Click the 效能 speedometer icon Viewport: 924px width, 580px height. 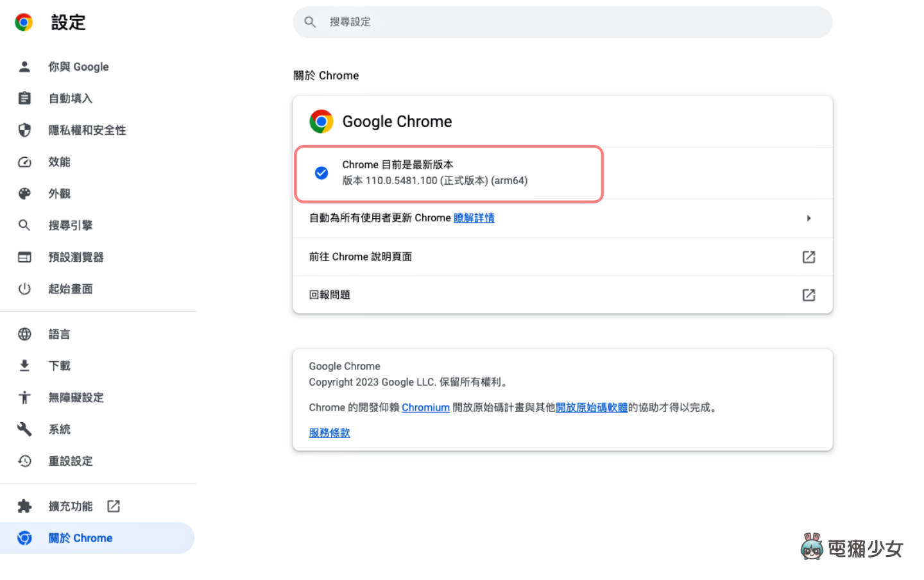tap(24, 162)
